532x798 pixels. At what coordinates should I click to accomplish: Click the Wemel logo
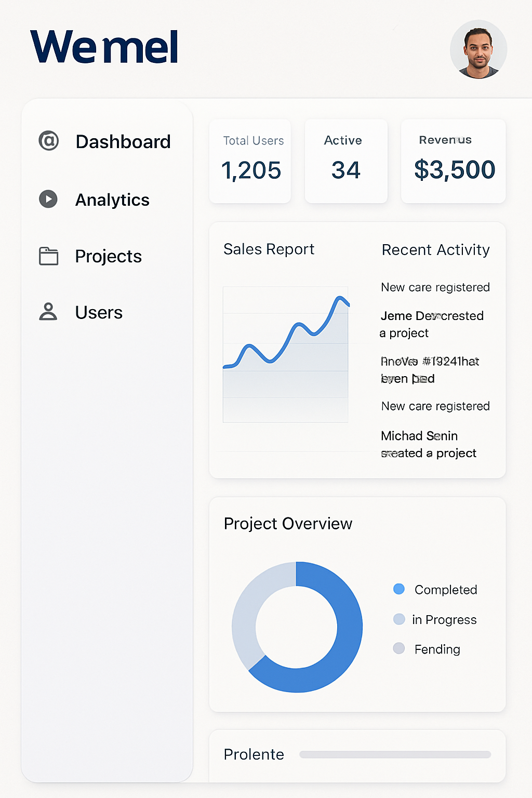click(x=104, y=47)
